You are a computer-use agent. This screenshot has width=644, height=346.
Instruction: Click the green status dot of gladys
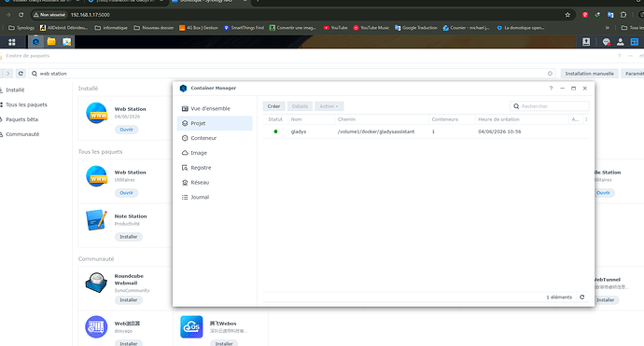coord(275,131)
